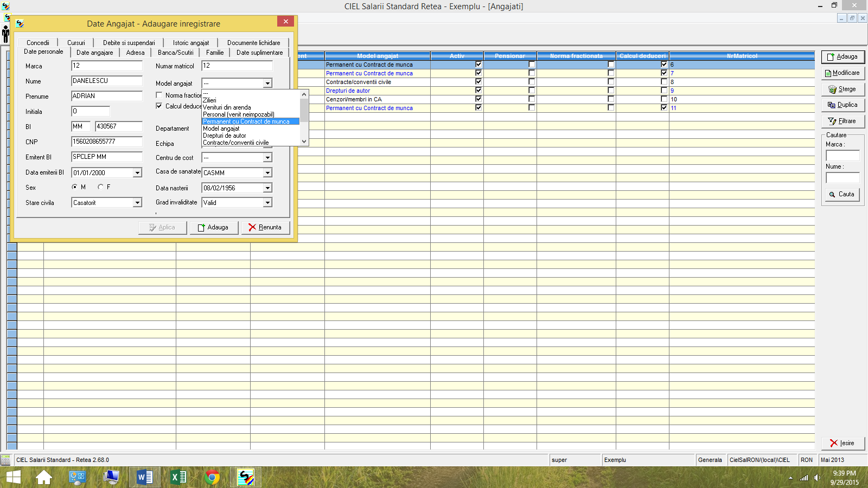The width and height of the screenshot is (868, 488).
Task: Select the F sex radio button
Action: click(100, 187)
